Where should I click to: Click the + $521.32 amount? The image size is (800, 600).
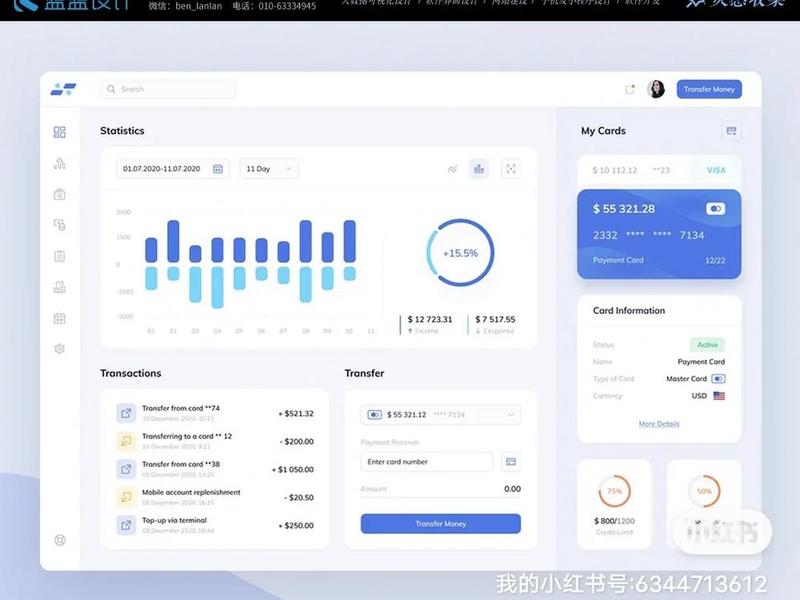click(x=296, y=413)
